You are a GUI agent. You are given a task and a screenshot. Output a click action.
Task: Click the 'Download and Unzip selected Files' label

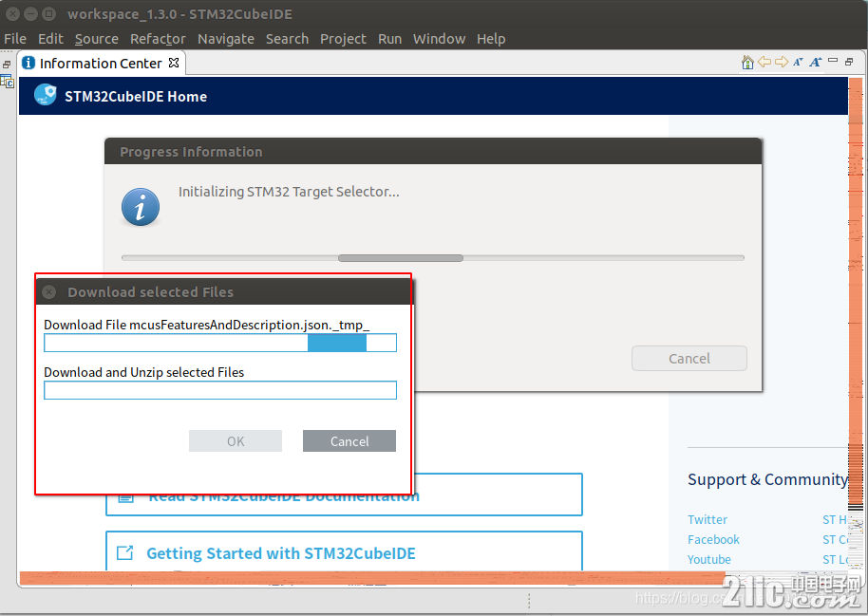click(x=144, y=372)
